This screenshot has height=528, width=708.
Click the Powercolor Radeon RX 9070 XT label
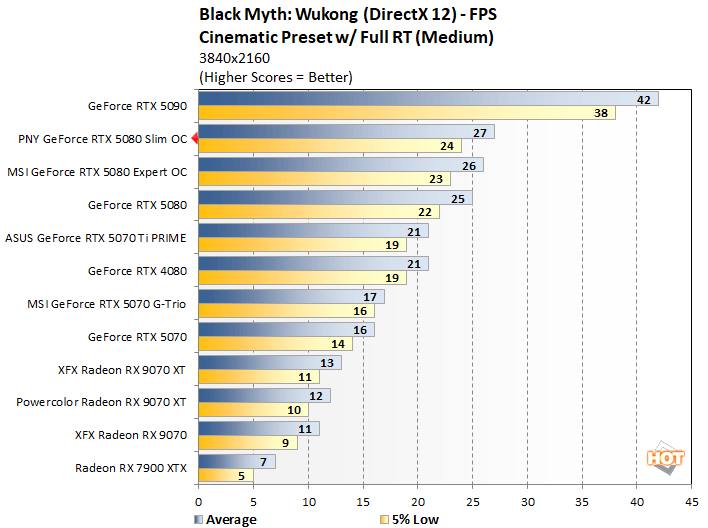click(101, 402)
